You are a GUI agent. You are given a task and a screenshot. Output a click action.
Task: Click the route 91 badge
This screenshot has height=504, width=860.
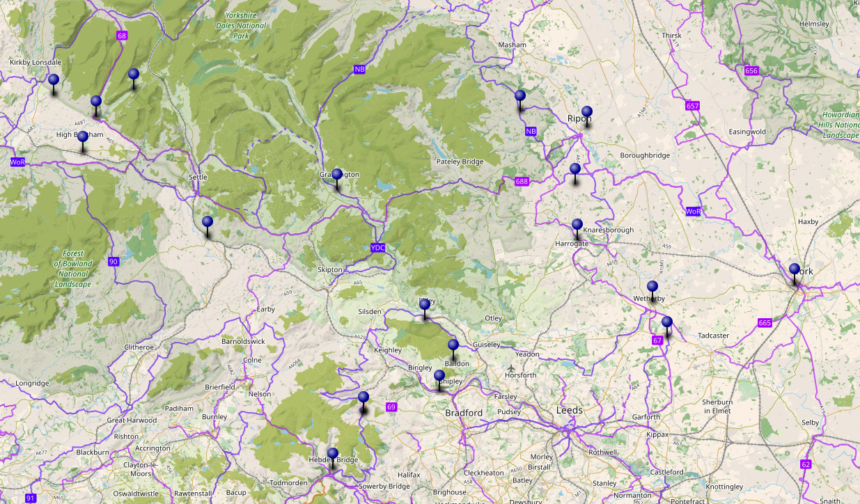(30, 498)
